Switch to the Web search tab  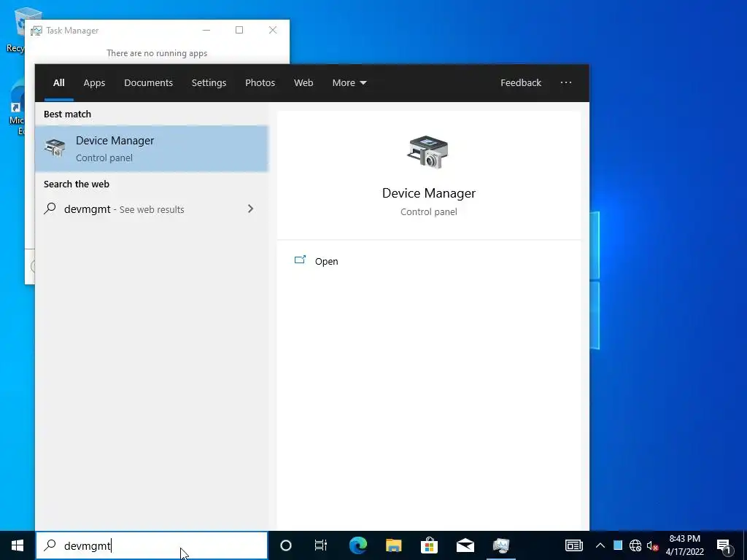[303, 82]
